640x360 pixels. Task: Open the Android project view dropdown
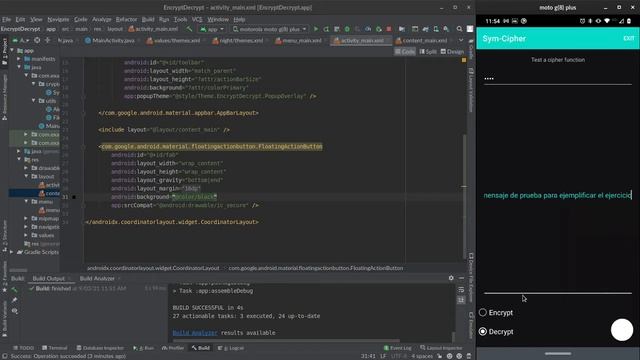click(21, 40)
